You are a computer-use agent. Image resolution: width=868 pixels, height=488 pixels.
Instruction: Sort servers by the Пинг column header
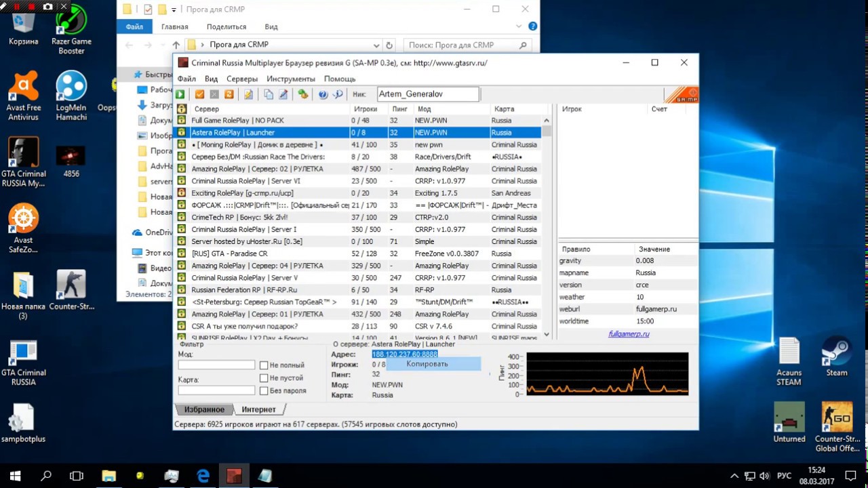400,109
